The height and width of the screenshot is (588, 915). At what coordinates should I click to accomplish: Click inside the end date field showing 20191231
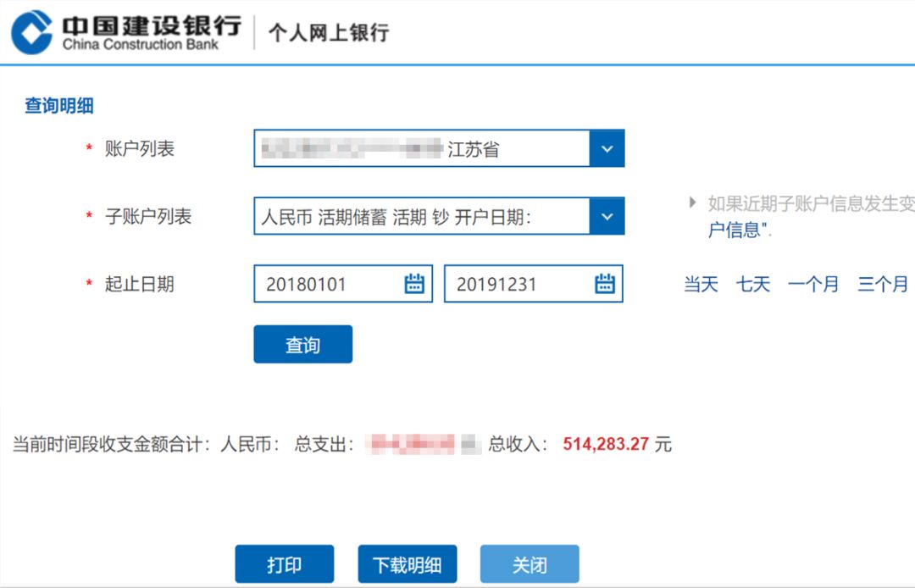(x=508, y=284)
